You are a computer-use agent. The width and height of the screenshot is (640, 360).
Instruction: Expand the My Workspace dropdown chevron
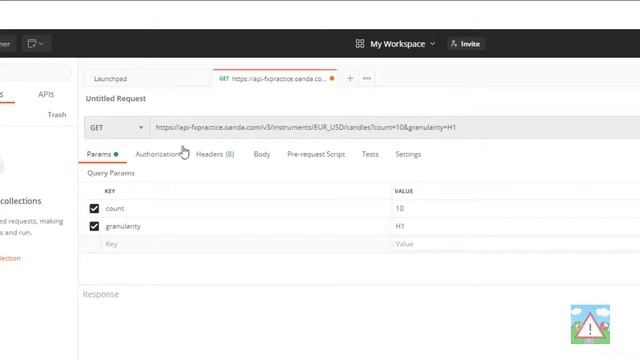tap(433, 44)
